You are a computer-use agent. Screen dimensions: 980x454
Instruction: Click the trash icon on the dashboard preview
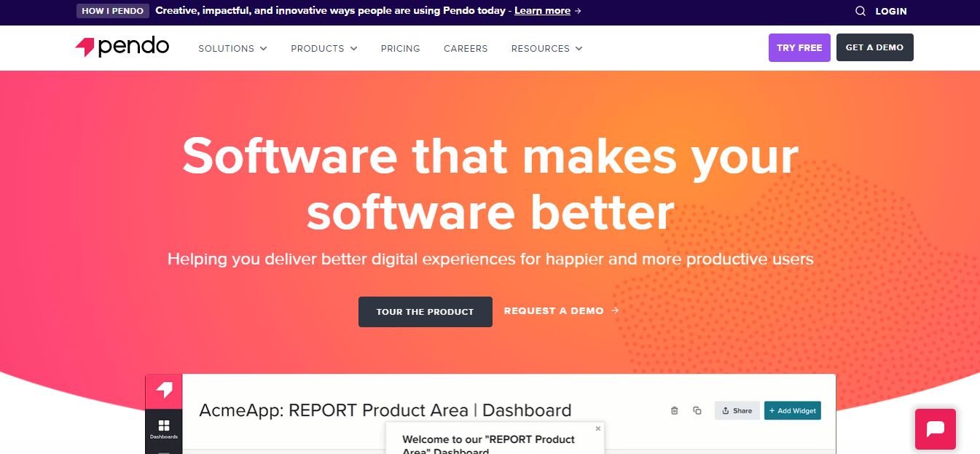pyautogui.click(x=674, y=411)
